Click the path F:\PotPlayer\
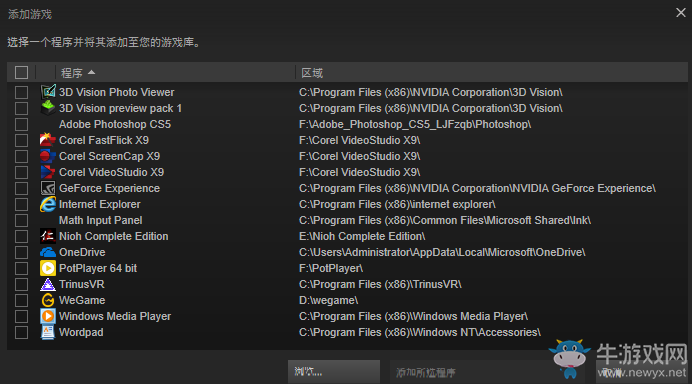Image resolution: width=692 pixels, height=384 pixels. click(x=331, y=268)
